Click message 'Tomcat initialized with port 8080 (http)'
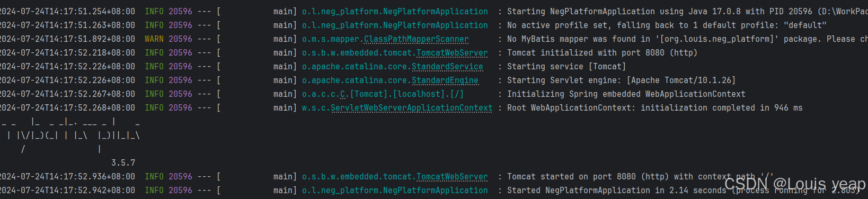This screenshot has height=199, width=868. [x=602, y=53]
